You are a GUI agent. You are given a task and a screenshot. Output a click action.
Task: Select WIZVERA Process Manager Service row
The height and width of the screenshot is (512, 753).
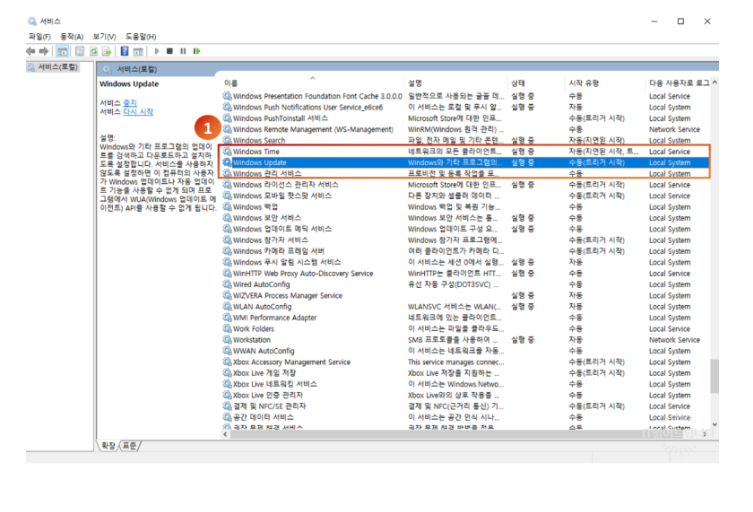[465, 295]
